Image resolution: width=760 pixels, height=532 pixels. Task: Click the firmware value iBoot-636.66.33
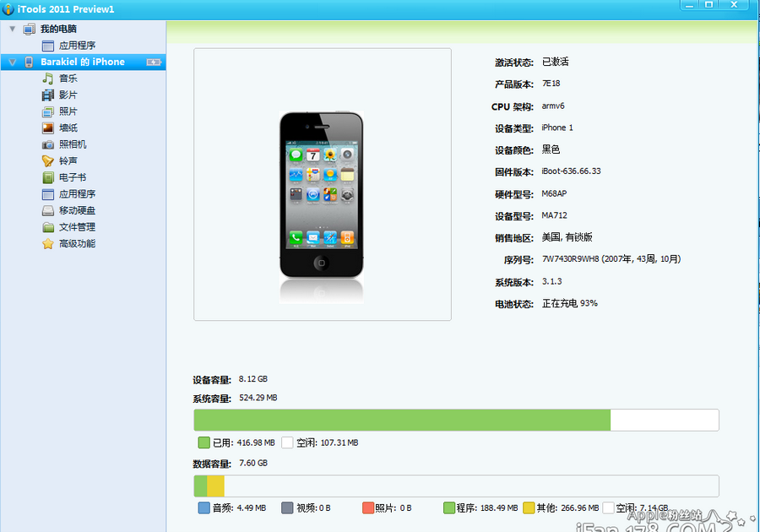[x=571, y=171]
